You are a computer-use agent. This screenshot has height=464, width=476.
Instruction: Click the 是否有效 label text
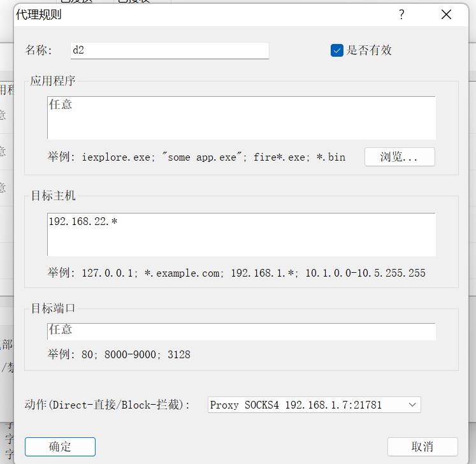(369, 50)
